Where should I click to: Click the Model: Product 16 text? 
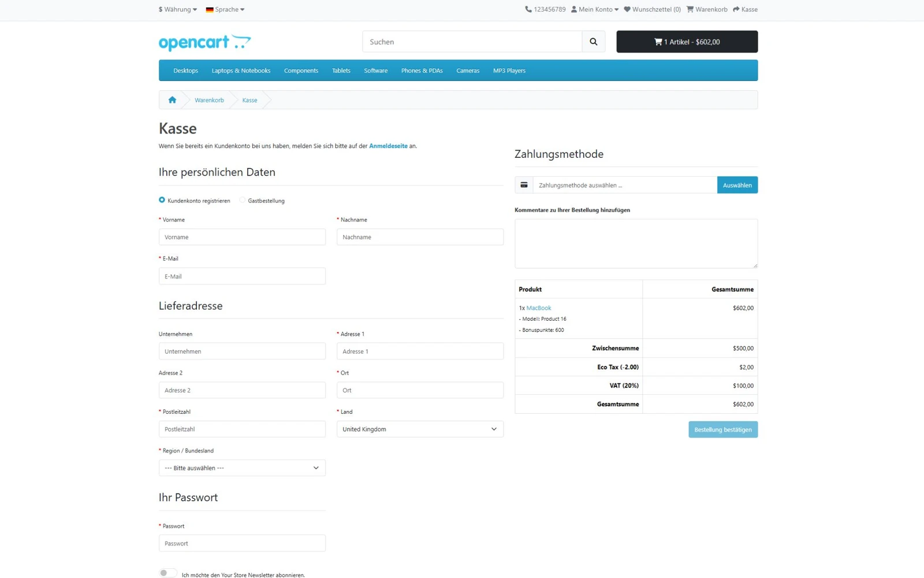pyautogui.click(x=542, y=319)
